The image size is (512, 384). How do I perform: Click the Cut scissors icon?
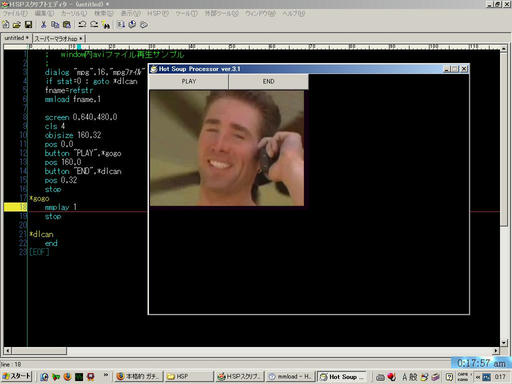(43, 24)
